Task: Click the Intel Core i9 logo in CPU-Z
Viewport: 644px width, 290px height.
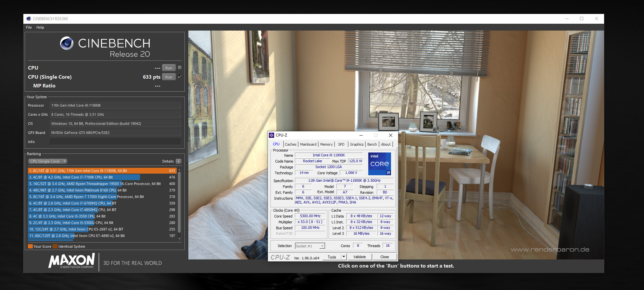Action: tap(379, 164)
